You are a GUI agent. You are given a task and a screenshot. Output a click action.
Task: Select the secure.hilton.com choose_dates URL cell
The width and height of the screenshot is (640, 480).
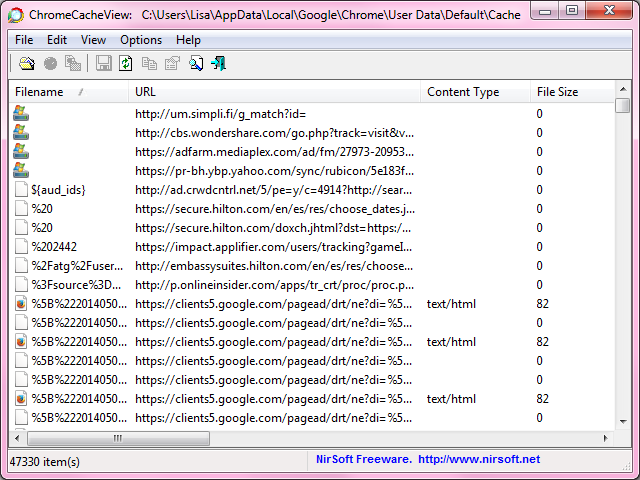click(x=275, y=209)
